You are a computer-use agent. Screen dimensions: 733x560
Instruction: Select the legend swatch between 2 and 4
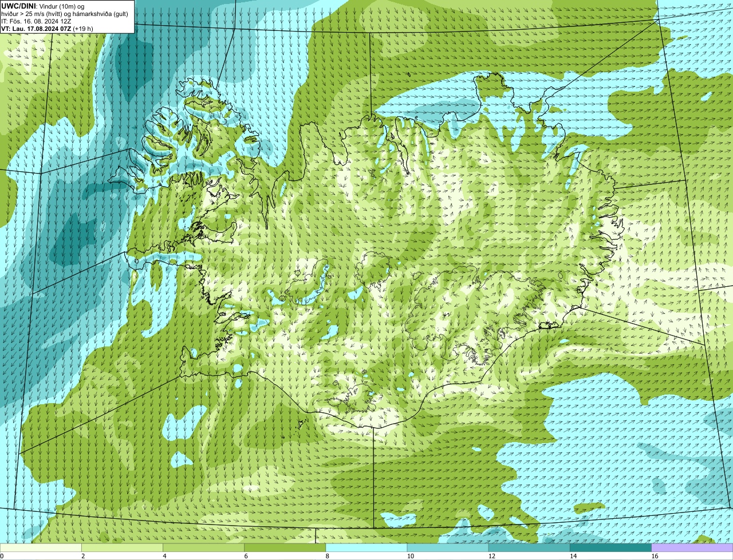tap(122, 548)
